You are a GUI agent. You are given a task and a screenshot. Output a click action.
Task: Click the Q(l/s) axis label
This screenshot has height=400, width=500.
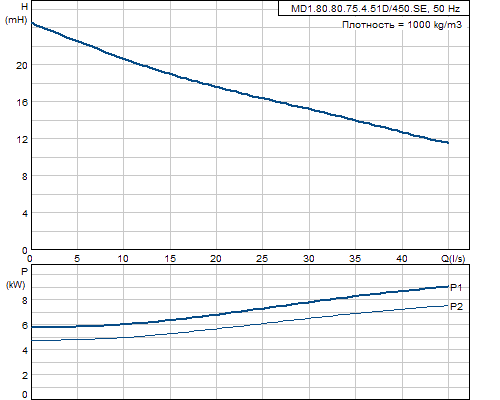click(x=453, y=258)
